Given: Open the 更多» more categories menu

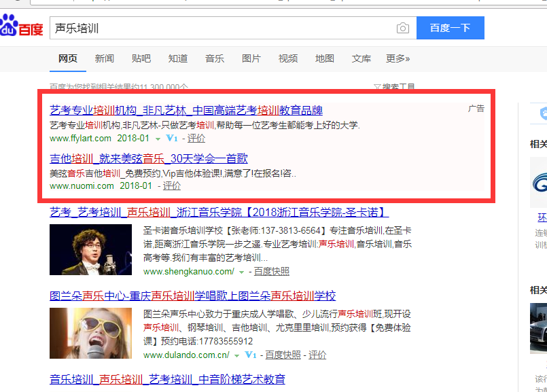Looking at the screenshot, I should coord(398,58).
